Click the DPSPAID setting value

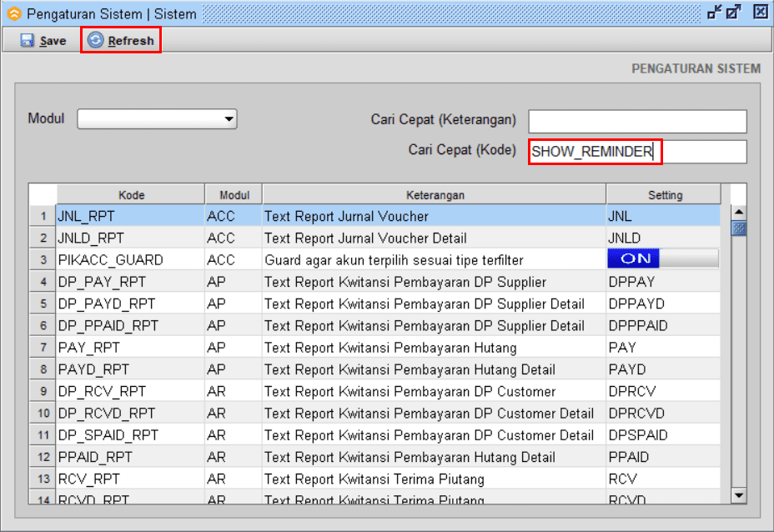(x=638, y=434)
